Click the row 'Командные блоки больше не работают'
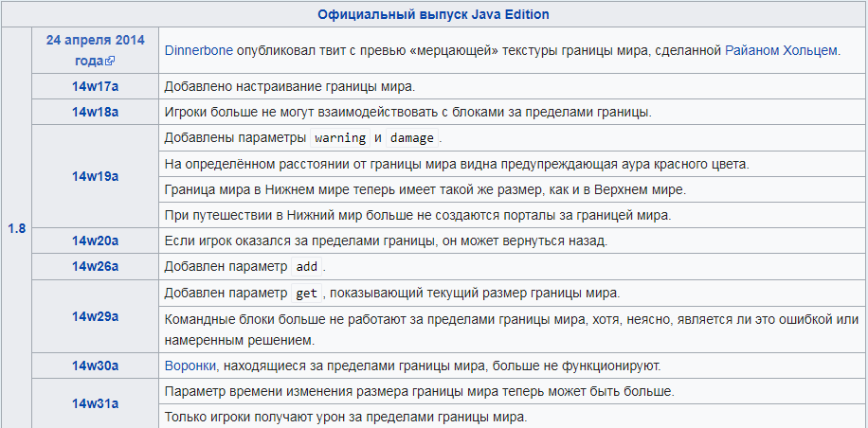 point(513,330)
